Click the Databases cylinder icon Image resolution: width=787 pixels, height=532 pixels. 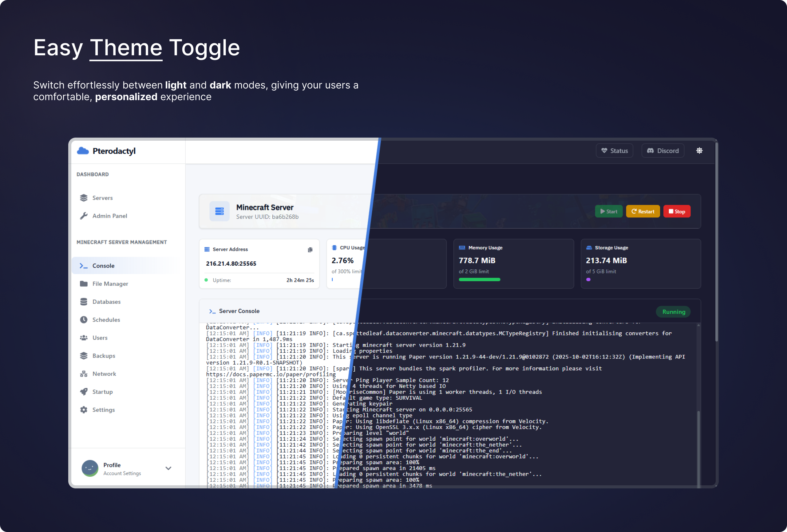84,302
